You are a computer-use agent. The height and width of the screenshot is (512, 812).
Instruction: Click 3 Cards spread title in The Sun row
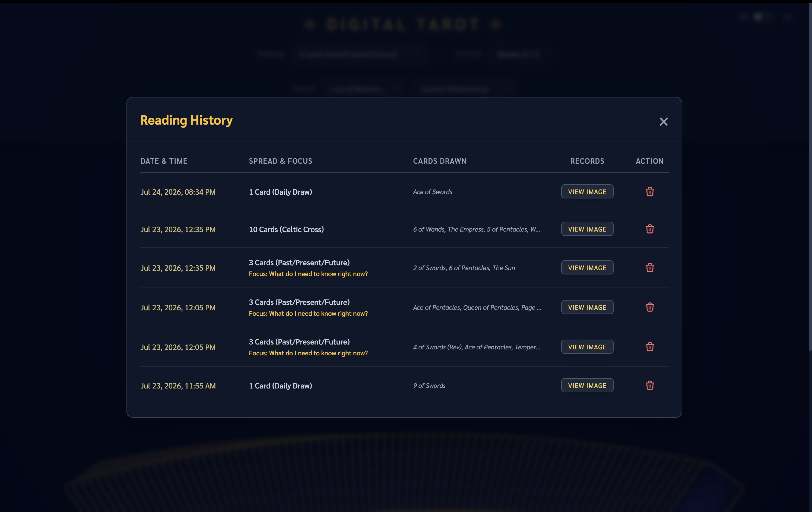tap(299, 263)
